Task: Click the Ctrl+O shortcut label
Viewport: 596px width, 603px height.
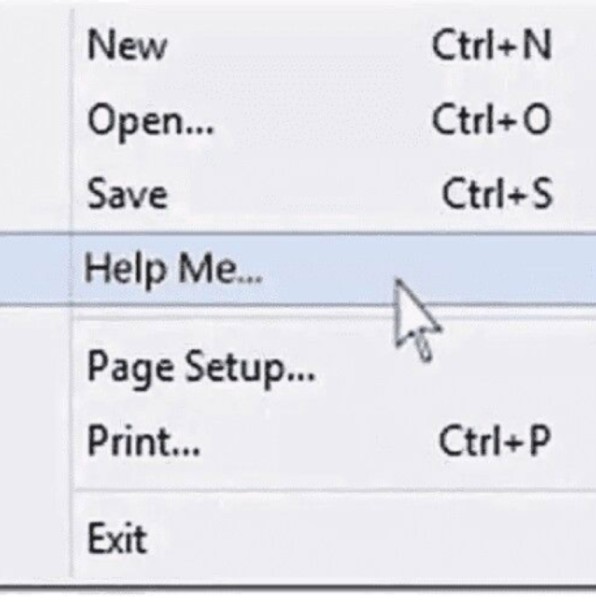Action: 491,120
